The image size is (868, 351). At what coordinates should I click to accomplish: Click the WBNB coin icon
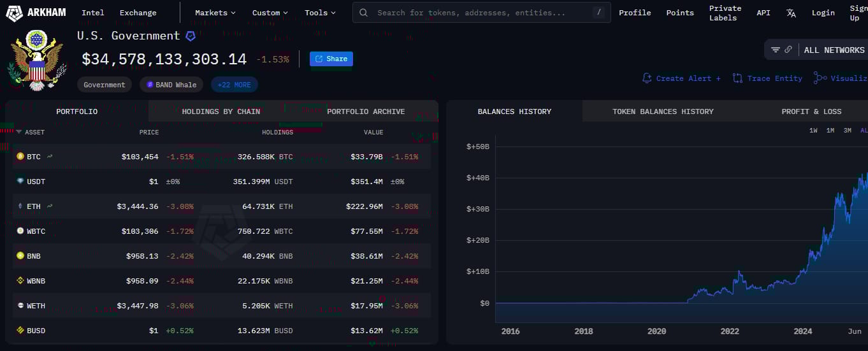click(20, 280)
